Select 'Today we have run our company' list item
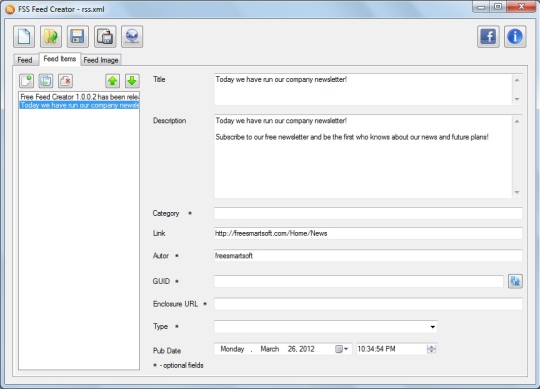Screen dimensions: 540x389 [79, 105]
